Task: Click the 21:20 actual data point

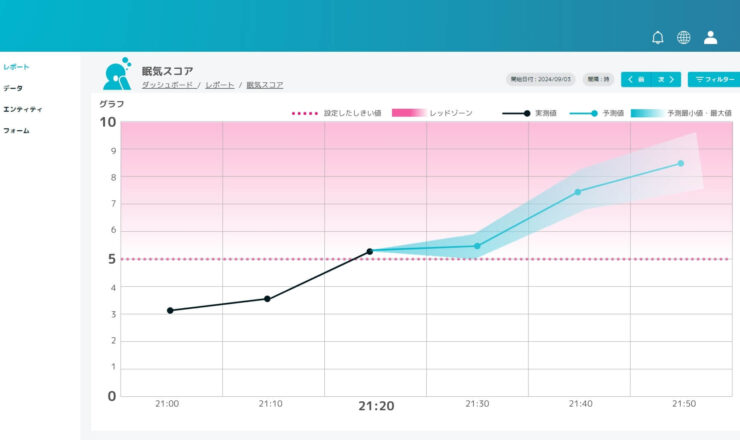Action: coord(370,251)
